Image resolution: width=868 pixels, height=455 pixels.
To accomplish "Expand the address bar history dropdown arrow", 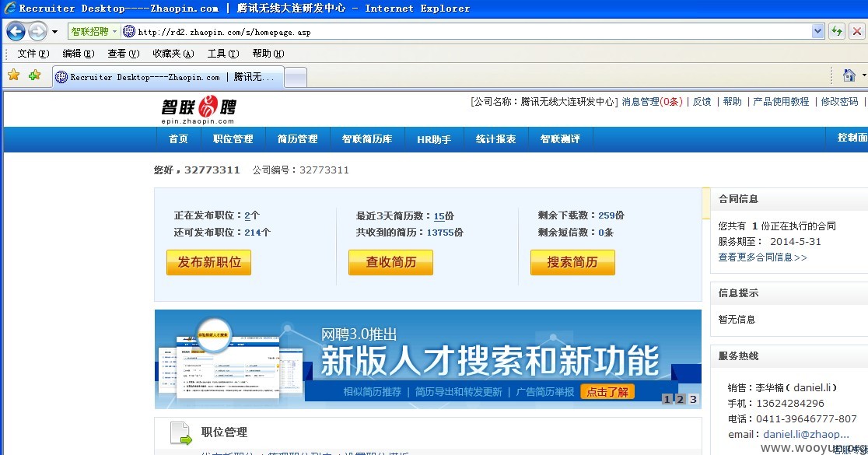I will [x=817, y=32].
